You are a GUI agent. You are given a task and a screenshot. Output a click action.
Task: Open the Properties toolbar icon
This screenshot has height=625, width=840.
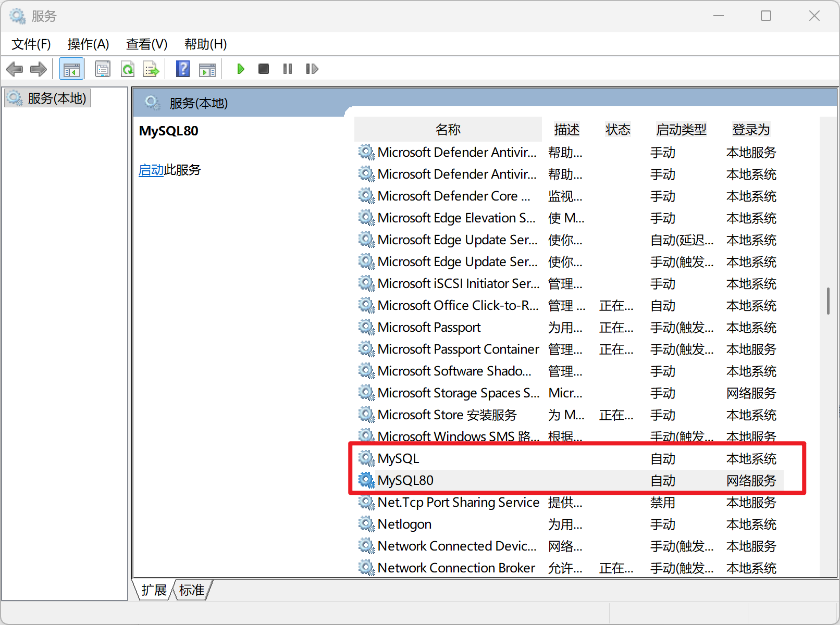pos(103,69)
